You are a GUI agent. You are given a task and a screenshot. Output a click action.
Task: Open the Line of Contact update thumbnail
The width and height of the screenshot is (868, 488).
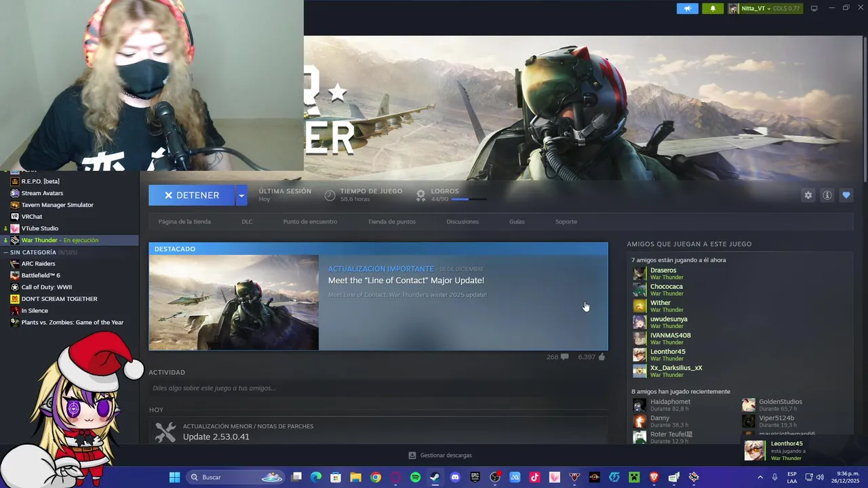click(234, 302)
